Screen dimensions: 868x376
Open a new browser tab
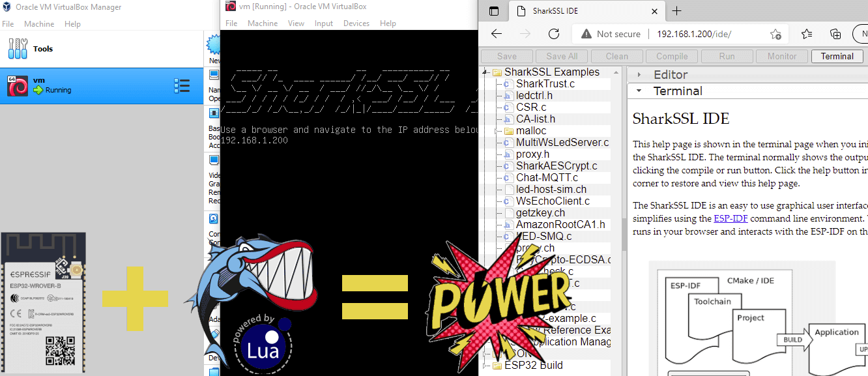676,11
